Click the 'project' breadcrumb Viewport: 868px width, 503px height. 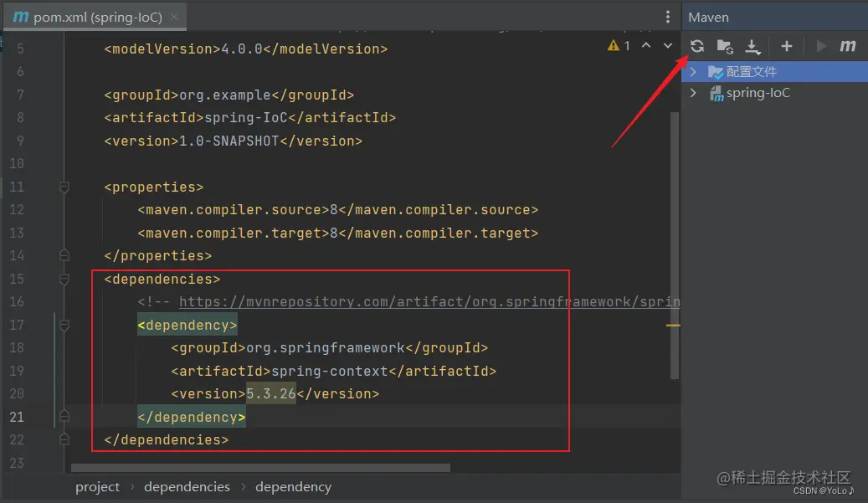coord(97,487)
